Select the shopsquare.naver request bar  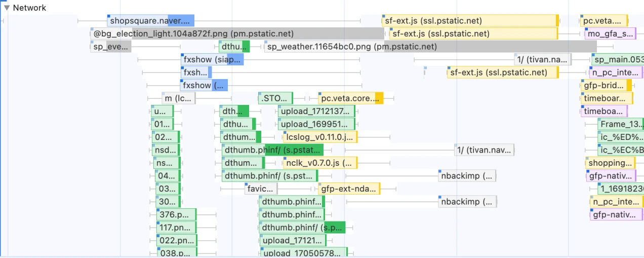(150, 21)
